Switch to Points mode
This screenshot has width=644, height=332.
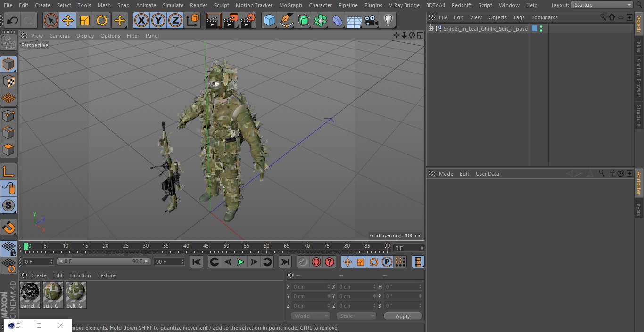[x=8, y=116]
